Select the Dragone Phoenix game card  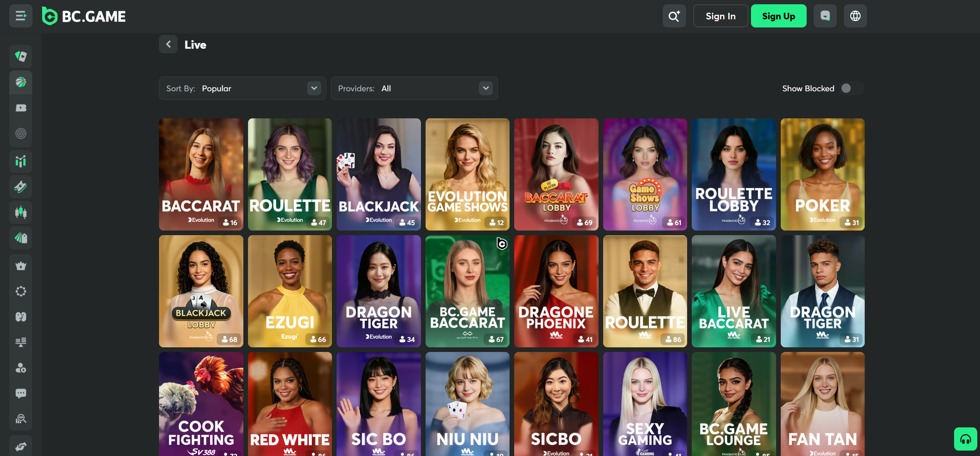click(x=556, y=291)
